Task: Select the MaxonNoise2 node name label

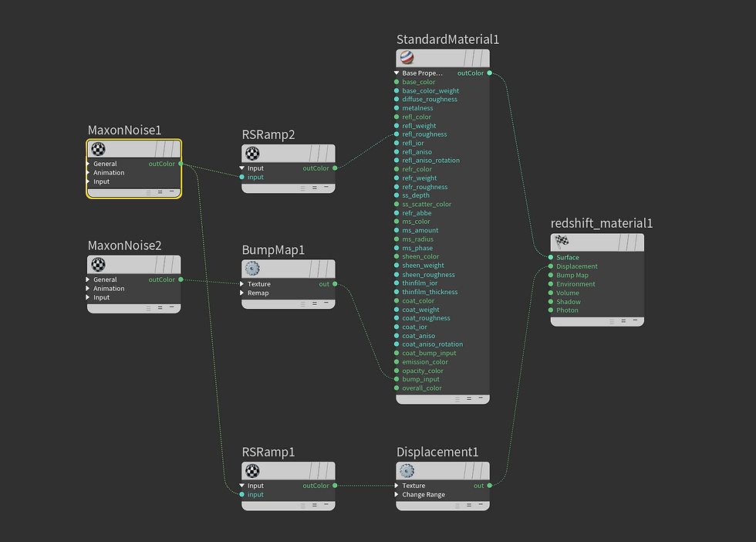Action: point(124,246)
